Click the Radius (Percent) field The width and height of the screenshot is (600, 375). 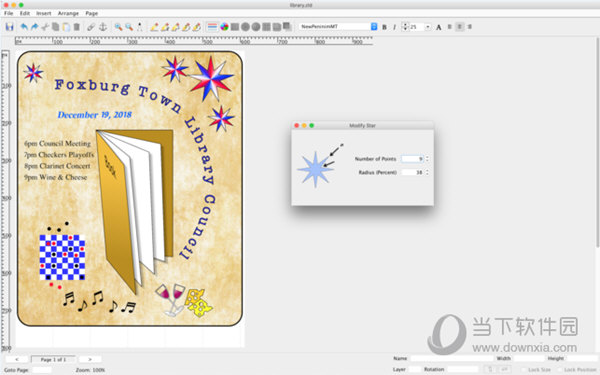tap(412, 173)
